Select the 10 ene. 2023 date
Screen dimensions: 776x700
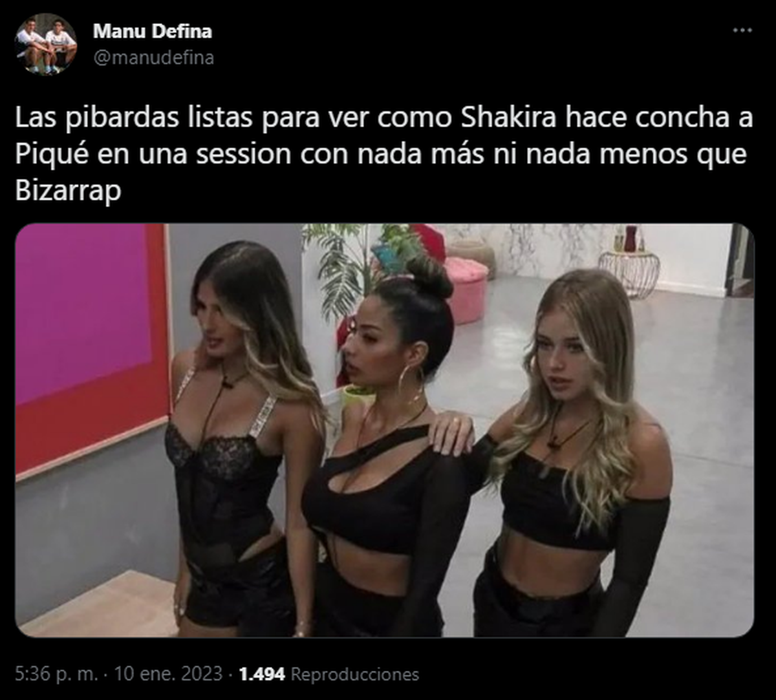168,674
